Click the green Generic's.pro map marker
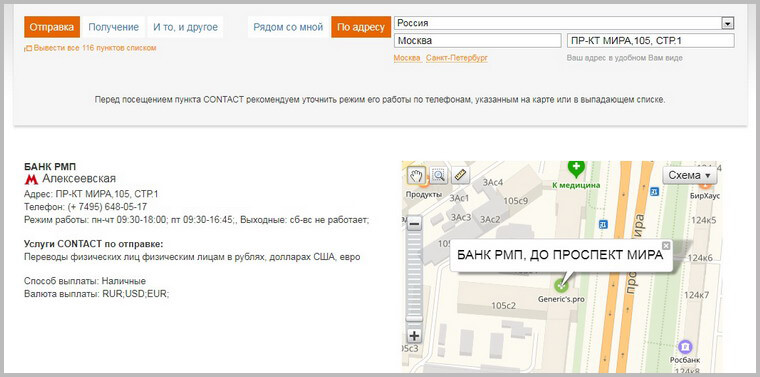Image resolution: width=760 pixels, height=377 pixels. [x=561, y=285]
